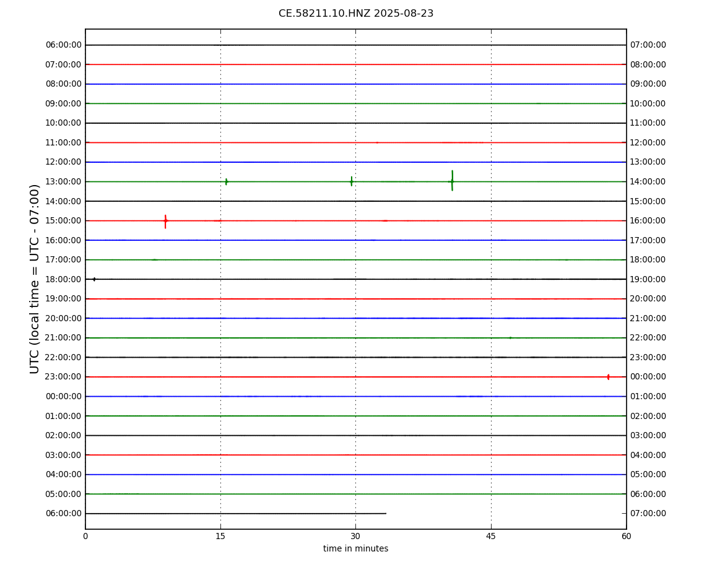The height and width of the screenshot is (588, 712).
Task: Select the UTC row label 11:00:00
Action: click(63, 142)
